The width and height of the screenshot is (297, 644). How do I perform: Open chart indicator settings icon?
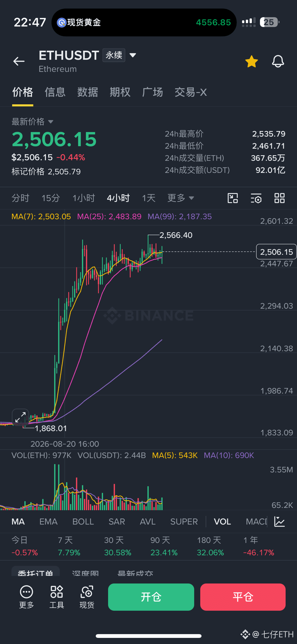(256, 198)
